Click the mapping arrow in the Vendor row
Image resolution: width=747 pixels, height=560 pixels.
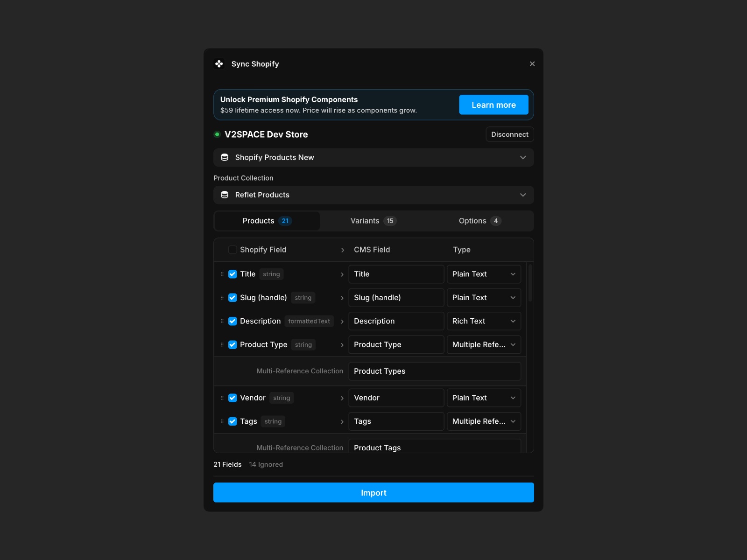[342, 398]
